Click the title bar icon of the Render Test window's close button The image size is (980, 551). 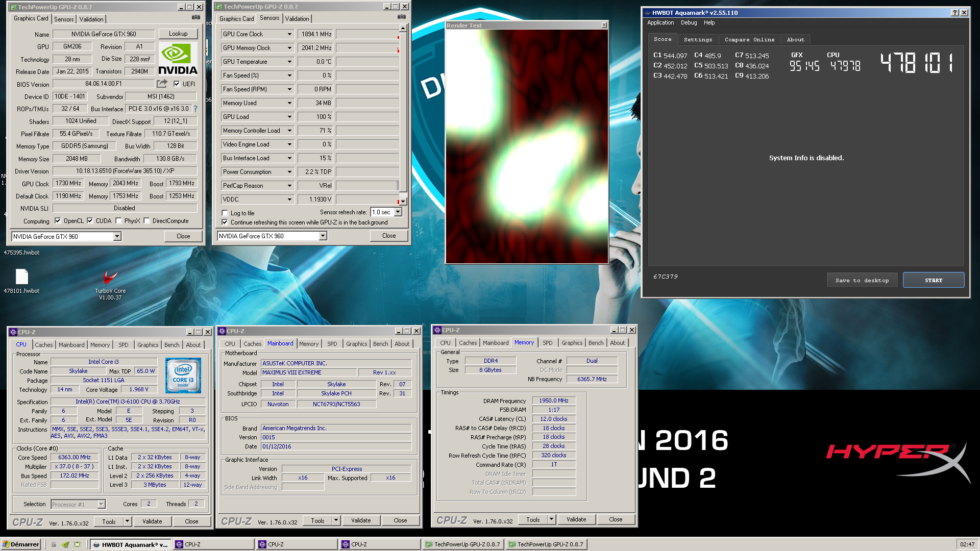tap(604, 25)
